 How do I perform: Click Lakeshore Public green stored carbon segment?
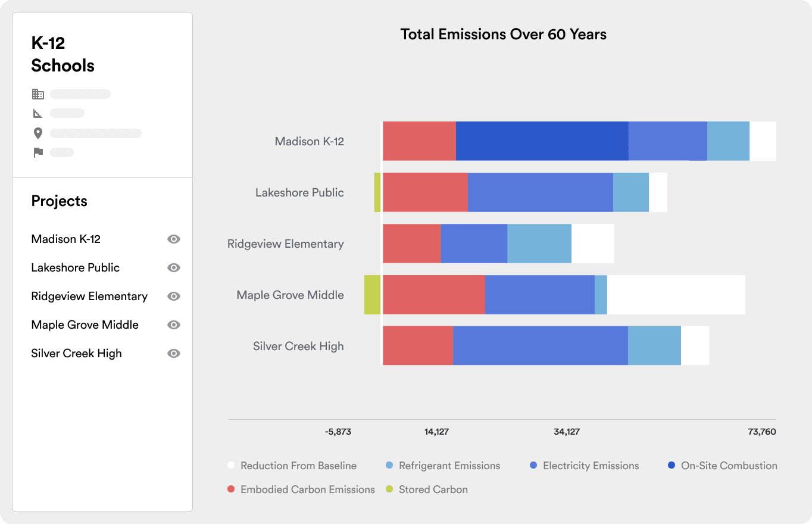click(377, 192)
